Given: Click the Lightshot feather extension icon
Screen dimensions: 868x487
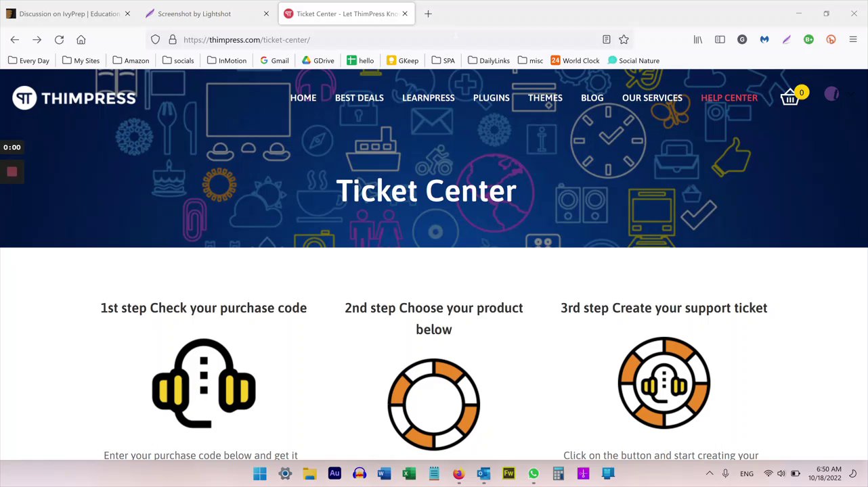Looking at the screenshot, I should coord(786,40).
